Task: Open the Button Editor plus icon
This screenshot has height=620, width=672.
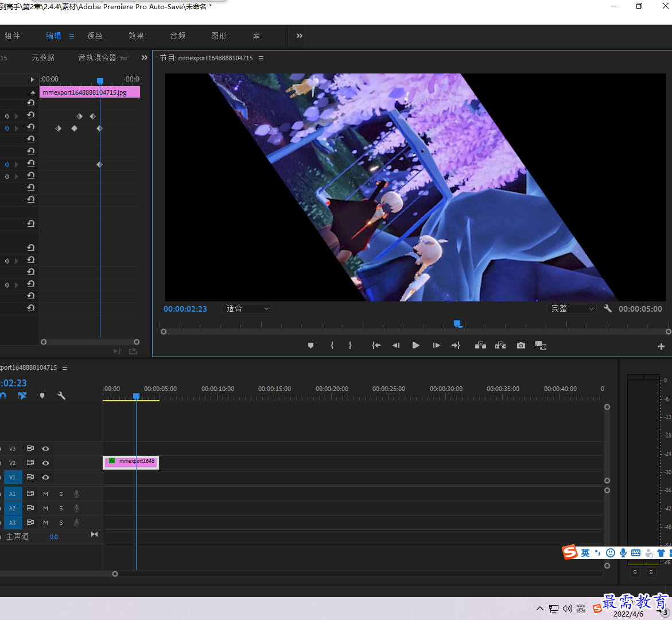Action: click(x=661, y=346)
